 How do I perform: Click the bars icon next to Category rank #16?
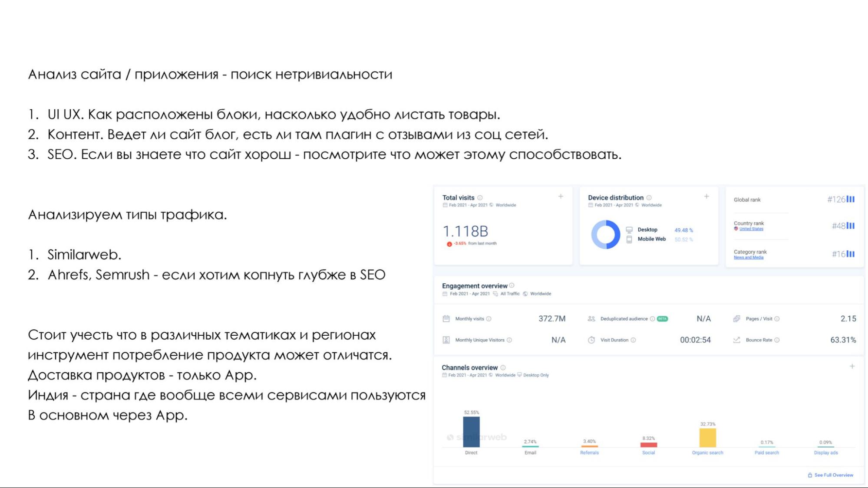click(851, 254)
